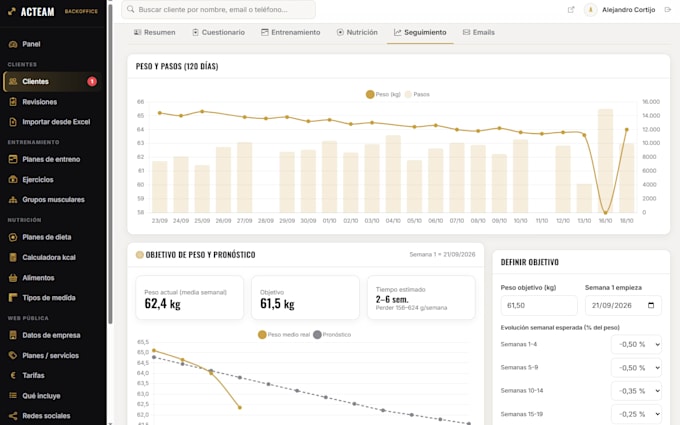The height and width of the screenshot is (425, 680).
Task: Click the Revisiones clipboard icon
Action: (13, 102)
